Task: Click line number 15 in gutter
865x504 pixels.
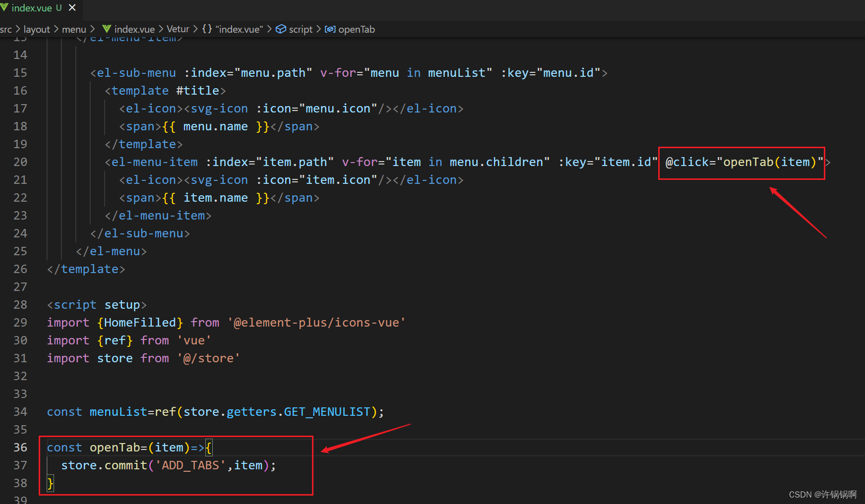Action: coord(20,73)
